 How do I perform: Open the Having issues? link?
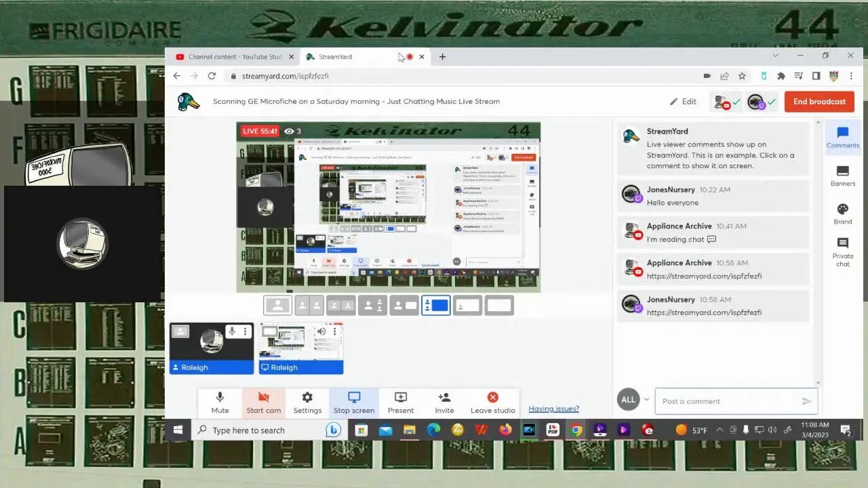point(554,409)
